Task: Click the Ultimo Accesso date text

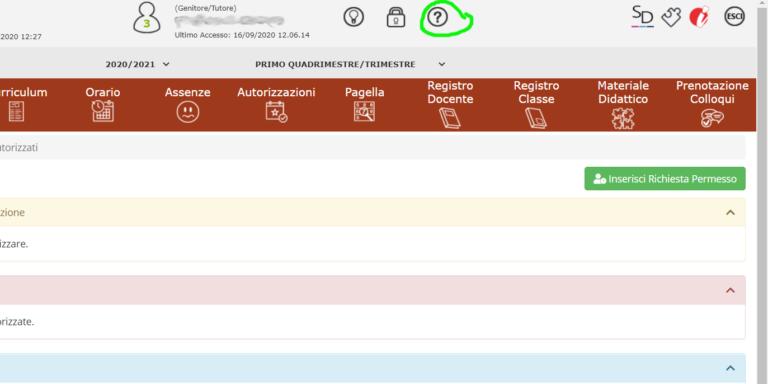Action: (x=242, y=35)
